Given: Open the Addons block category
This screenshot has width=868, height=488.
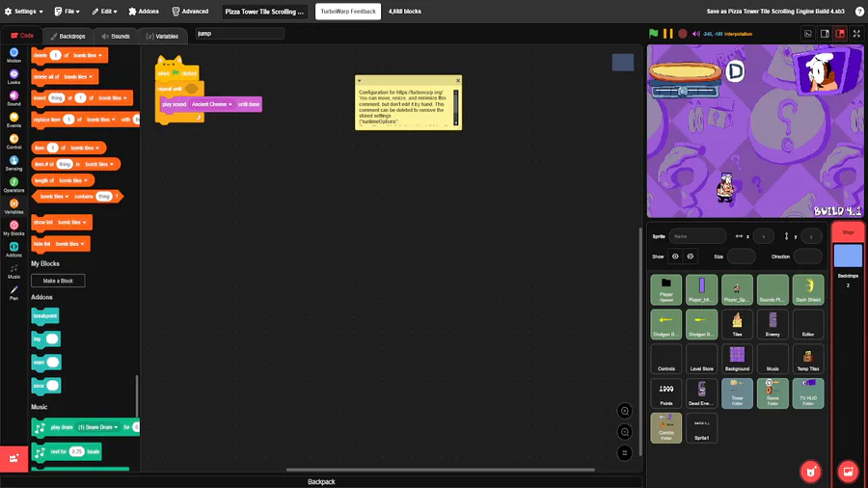Looking at the screenshot, I should point(14,250).
